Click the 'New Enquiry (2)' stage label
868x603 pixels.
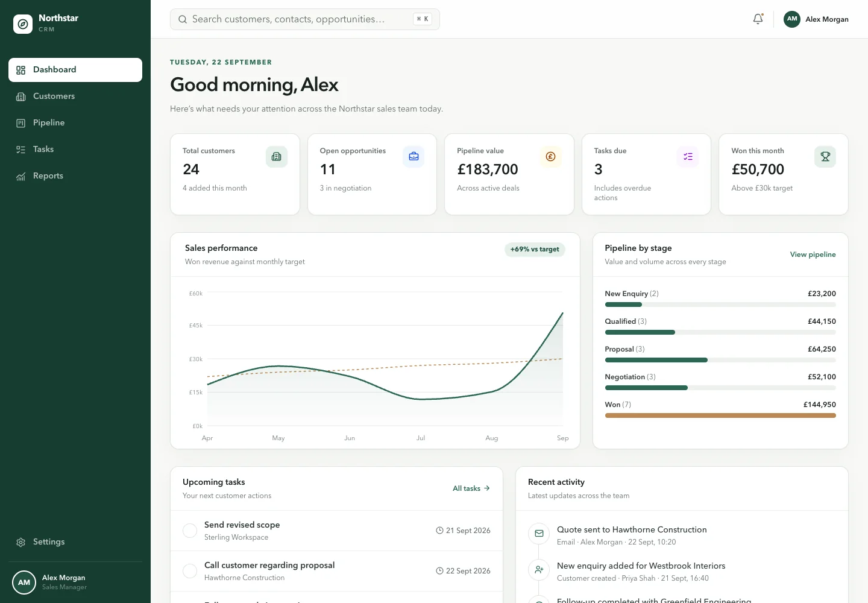pos(632,294)
